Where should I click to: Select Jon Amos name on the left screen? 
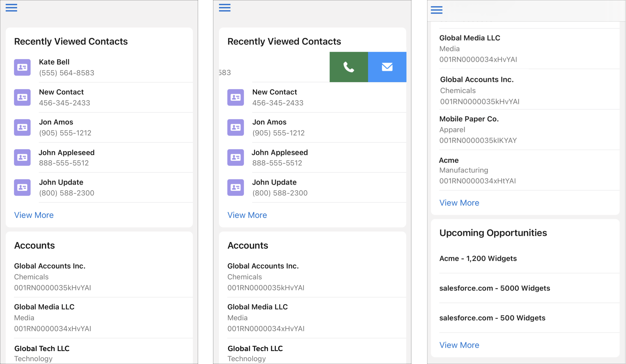[56, 122]
